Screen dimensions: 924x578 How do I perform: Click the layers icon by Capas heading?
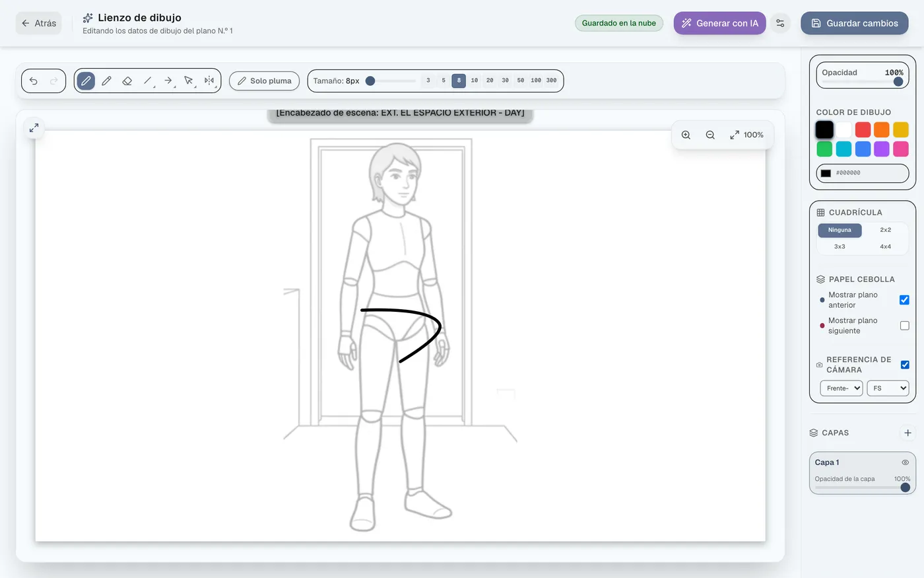(814, 433)
